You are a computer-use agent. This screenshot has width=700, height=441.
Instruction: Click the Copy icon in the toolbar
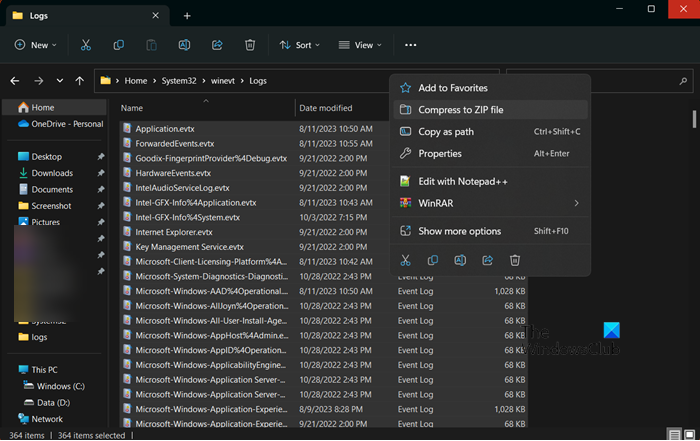pyautogui.click(x=119, y=45)
